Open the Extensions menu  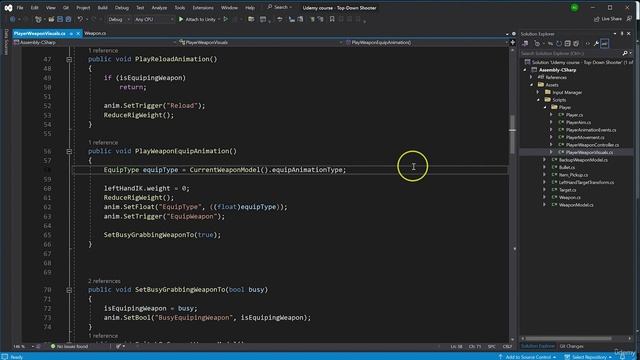pos(203,8)
